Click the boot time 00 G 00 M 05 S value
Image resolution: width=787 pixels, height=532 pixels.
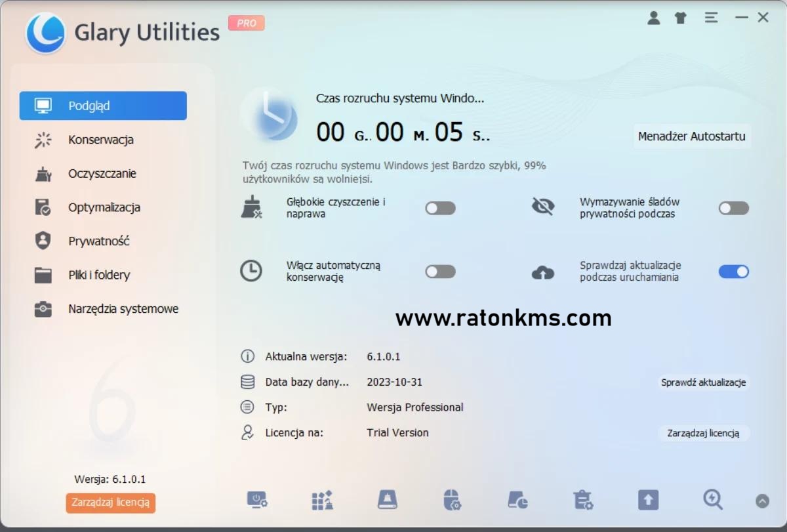pos(403,133)
